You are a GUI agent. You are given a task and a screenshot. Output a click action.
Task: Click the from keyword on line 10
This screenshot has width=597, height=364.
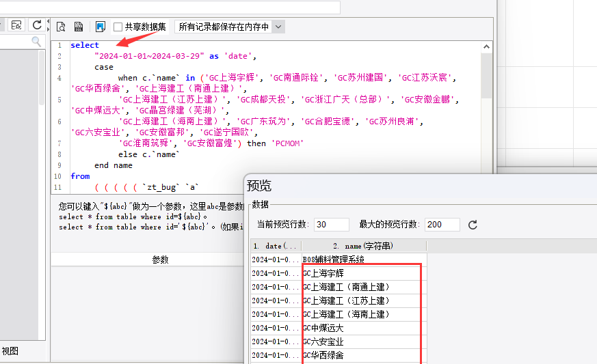point(80,176)
